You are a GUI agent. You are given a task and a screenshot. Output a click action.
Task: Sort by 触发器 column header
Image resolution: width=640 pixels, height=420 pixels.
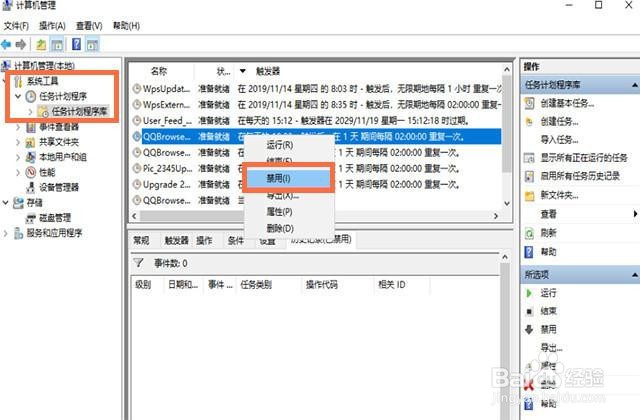click(x=268, y=71)
